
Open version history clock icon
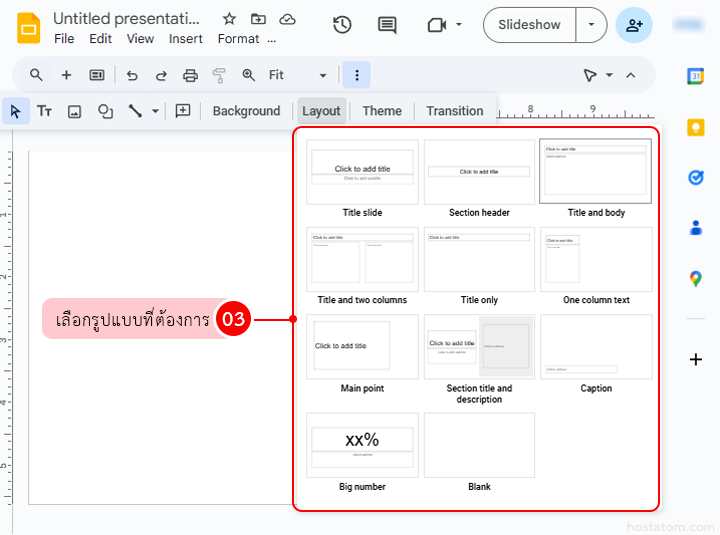coord(342,25)
